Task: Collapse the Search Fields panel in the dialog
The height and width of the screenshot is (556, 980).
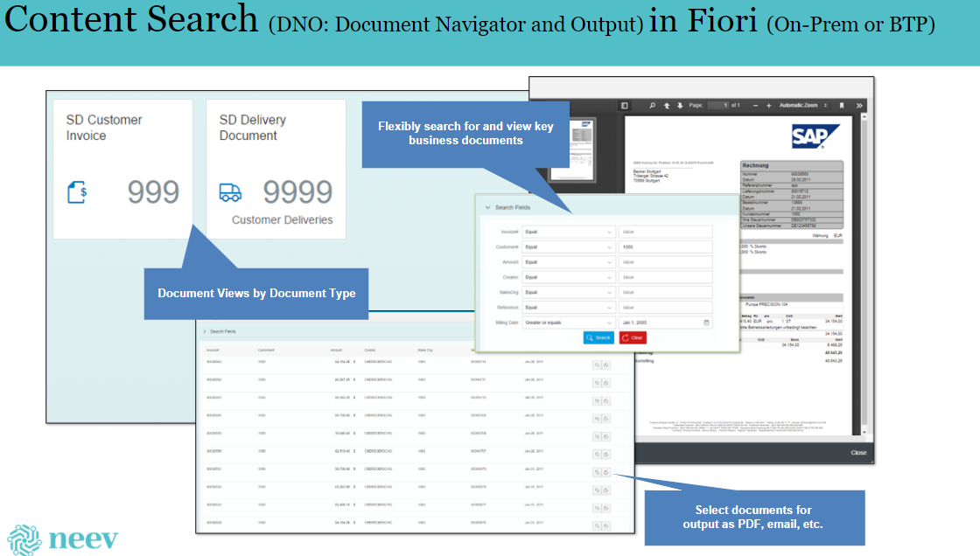Action: [x=488, y=207]
